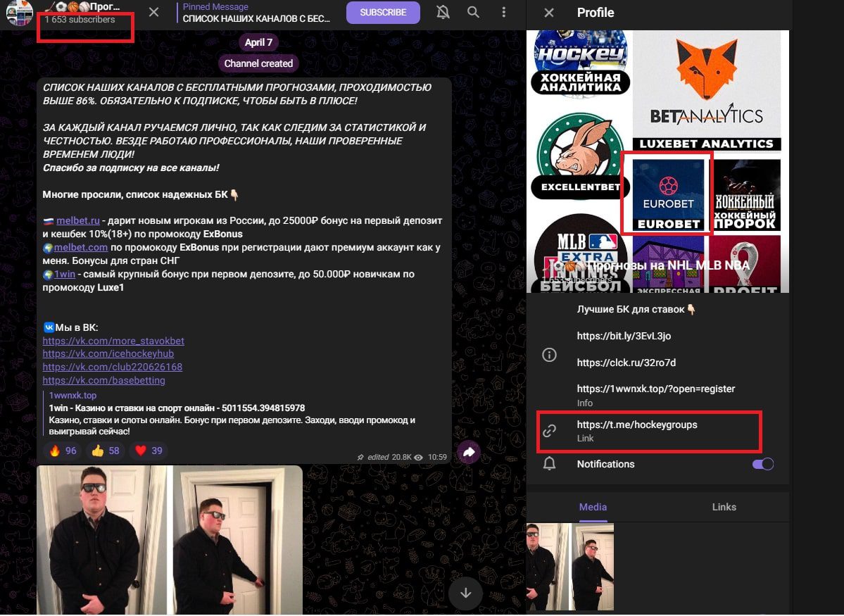844x616 pixels.
Task: Open the right photo of the man by the door
Action: 238,540
